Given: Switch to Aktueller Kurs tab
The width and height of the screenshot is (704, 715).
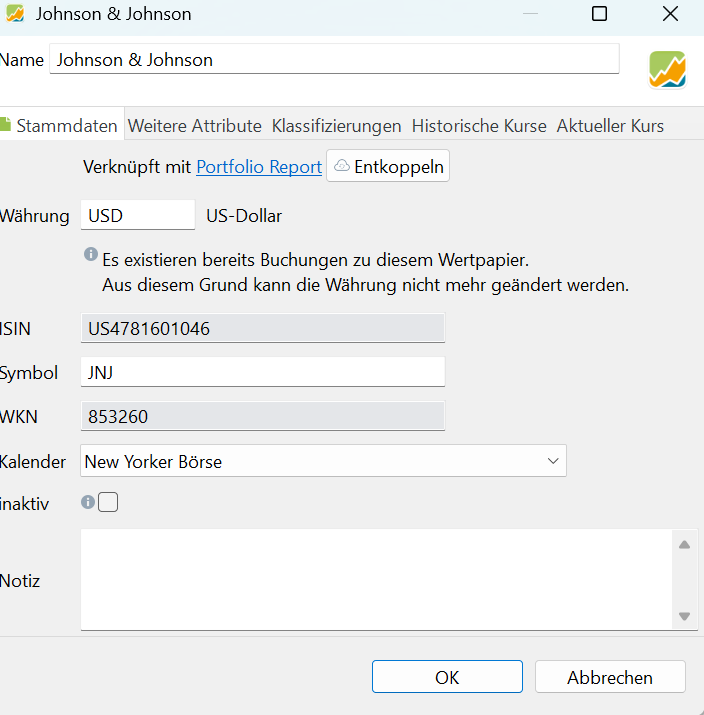Looking at the screenshot, I should point(610,126).
